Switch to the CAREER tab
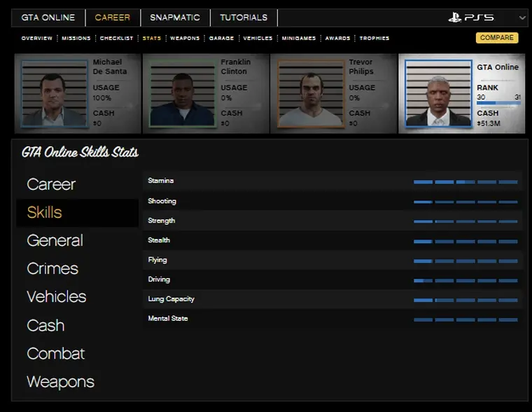The width and height of the screenshot is (532, 412). 112,18
